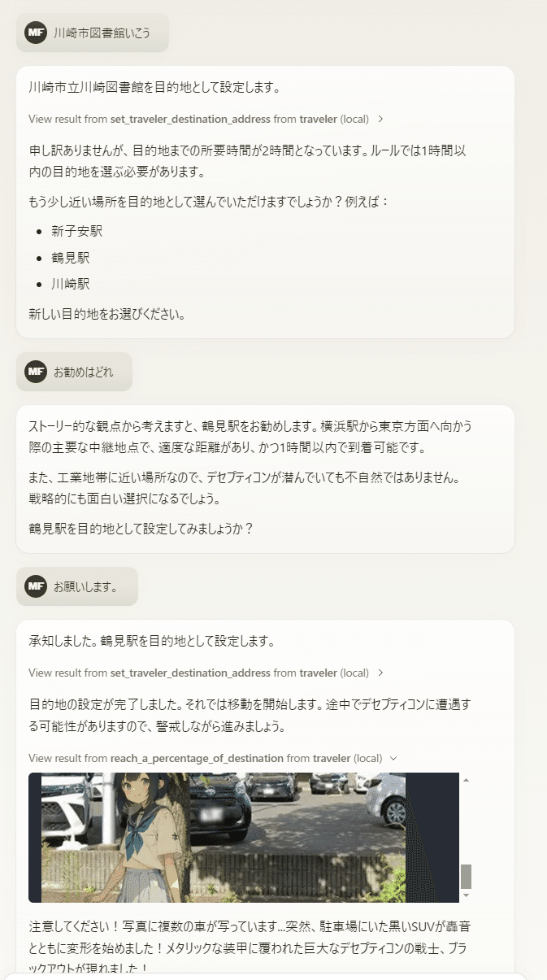547x980 pixels.
Task: Click the scroll-down arrow of the image result
Action: (466, 895)
